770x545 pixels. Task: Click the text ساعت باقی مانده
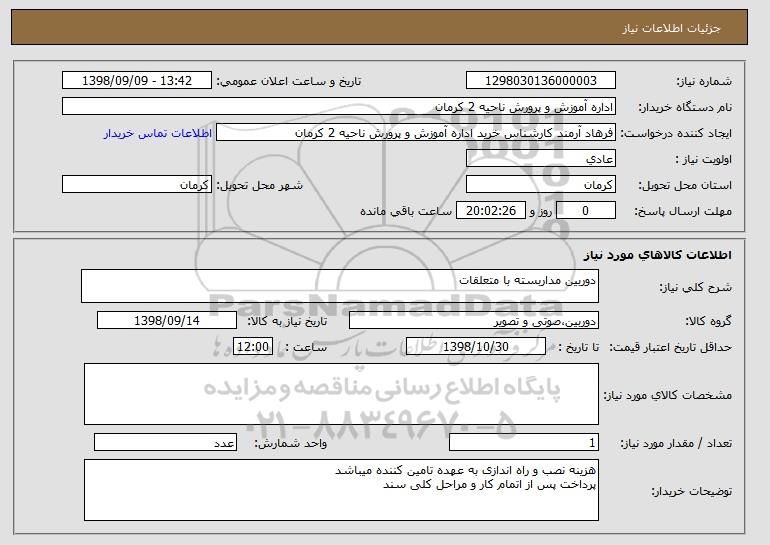[x=406, y=211]
